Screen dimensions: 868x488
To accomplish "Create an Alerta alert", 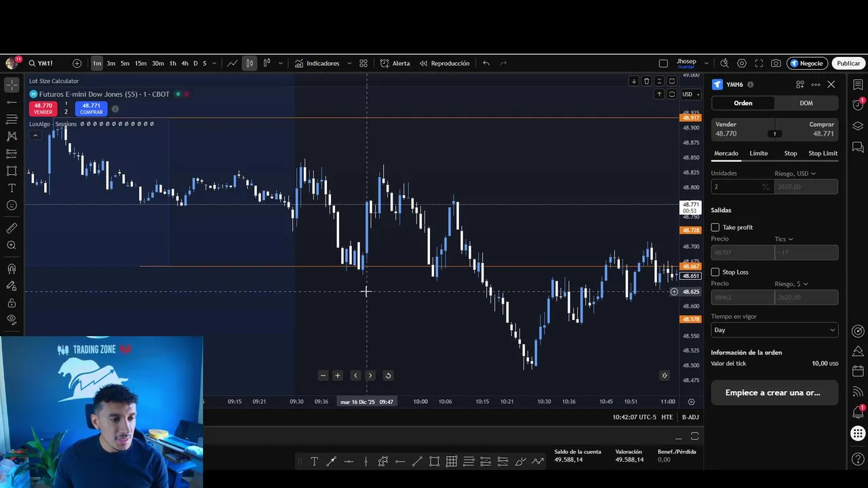I will click(x=395, y=63).
